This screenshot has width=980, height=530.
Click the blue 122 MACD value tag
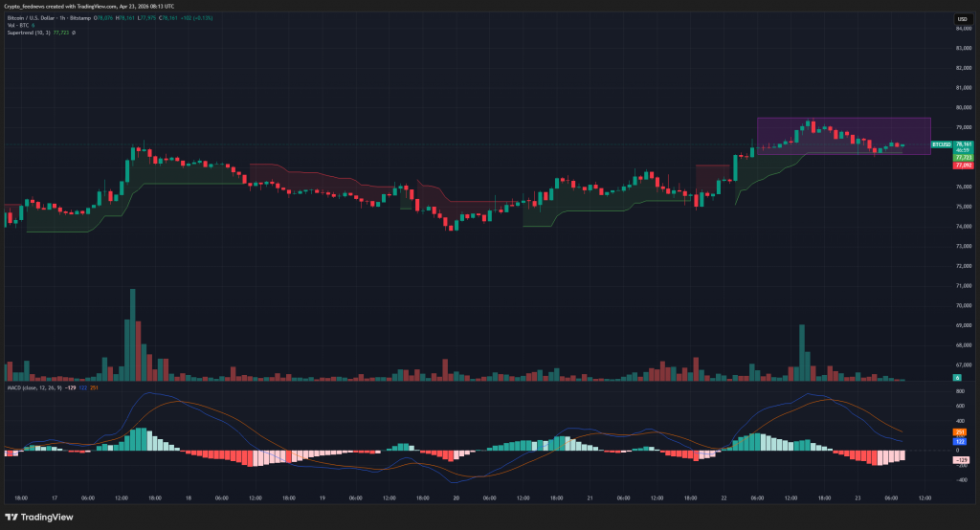tap(960, 441)
